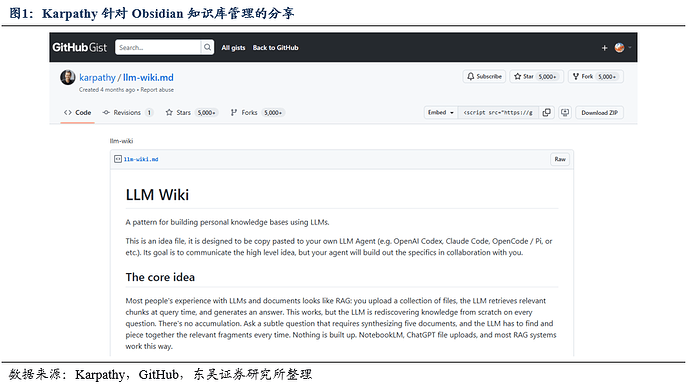Click karpathy's profile avatar
Screen dimensions: 690x388
(67, 77)
